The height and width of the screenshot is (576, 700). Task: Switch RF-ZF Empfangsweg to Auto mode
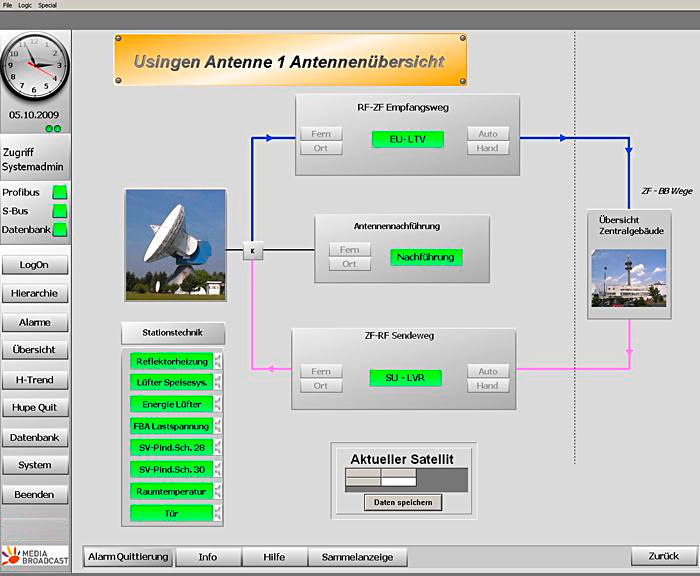pos(488,133)
